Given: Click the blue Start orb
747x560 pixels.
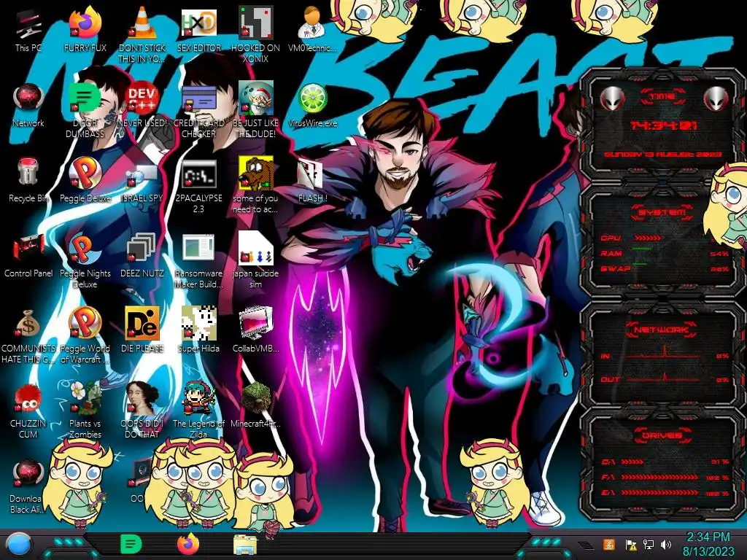Looking at the screenshot, I should point(19,545).
